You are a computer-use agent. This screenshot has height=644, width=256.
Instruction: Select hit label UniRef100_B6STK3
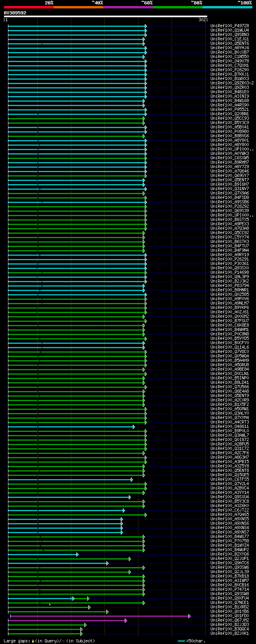tap(230, 241)
